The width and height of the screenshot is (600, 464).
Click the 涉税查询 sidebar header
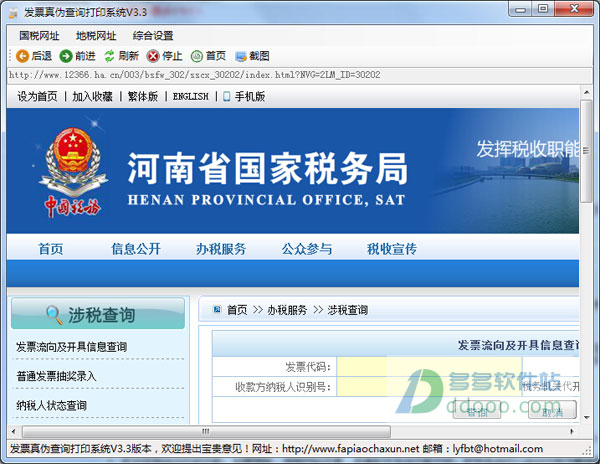pos(98,314)
